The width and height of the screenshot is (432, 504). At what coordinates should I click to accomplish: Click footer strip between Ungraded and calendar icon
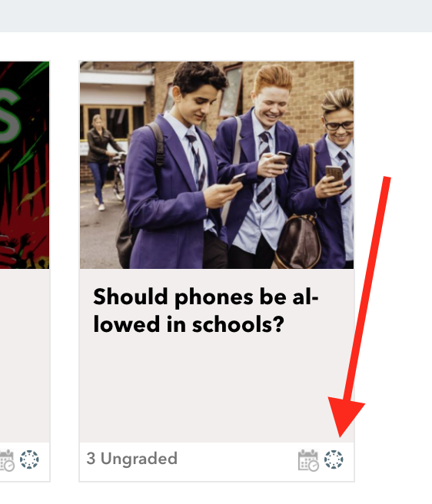click(238, 459)
